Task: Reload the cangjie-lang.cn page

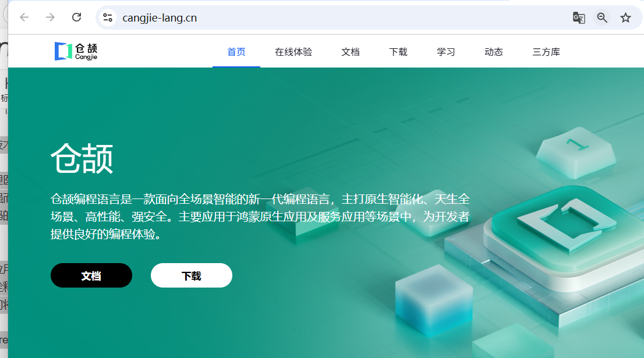Action: click(x=76, y=17)
